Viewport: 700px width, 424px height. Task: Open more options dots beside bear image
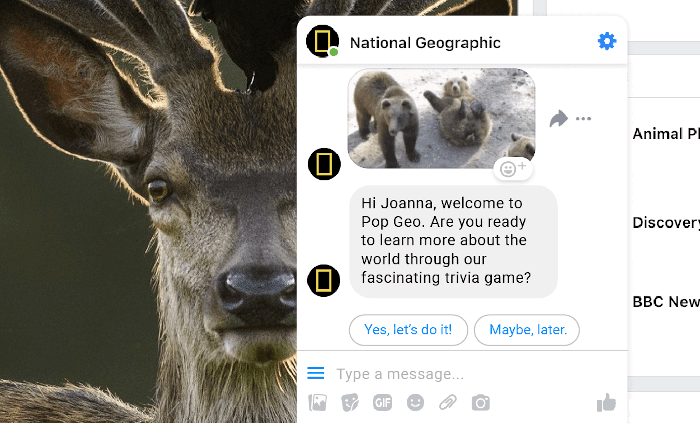[583, 119]
